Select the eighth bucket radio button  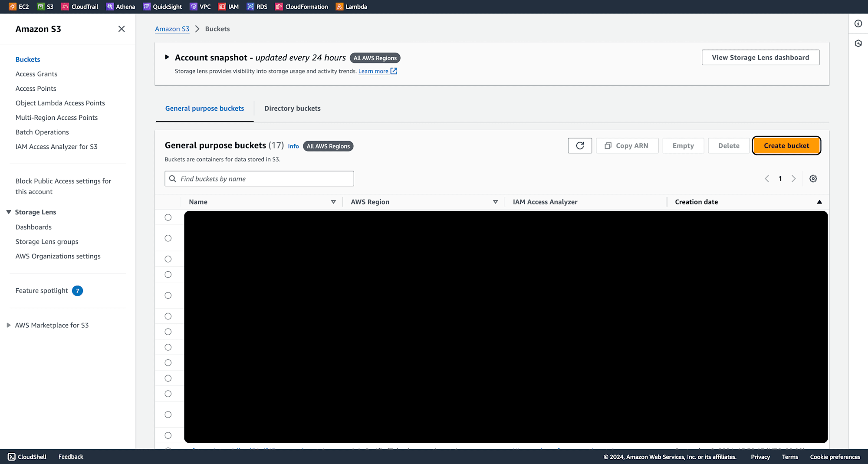(x=168, y=347)
